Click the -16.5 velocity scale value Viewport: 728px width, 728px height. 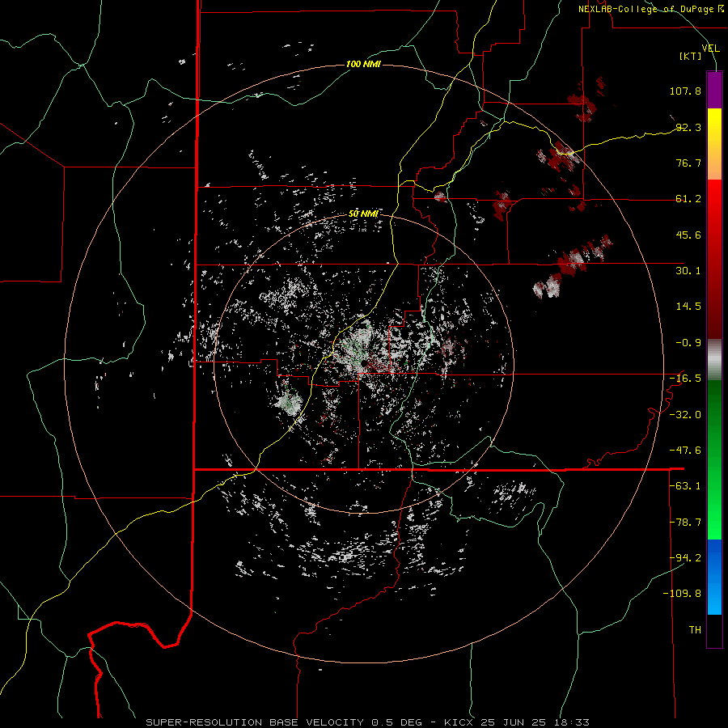(685, 379)
